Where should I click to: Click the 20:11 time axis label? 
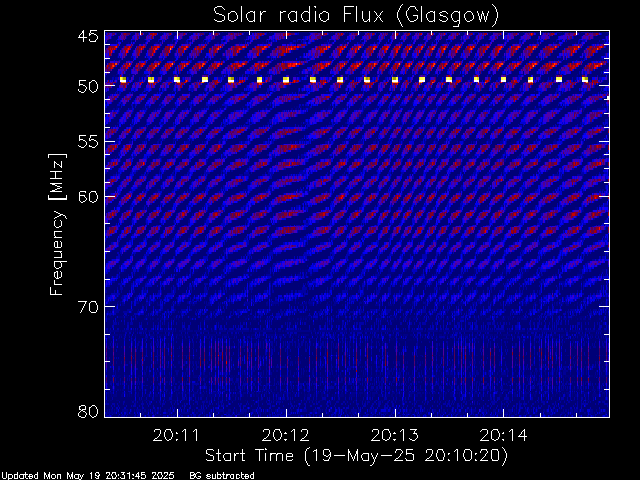click(178, 435)
